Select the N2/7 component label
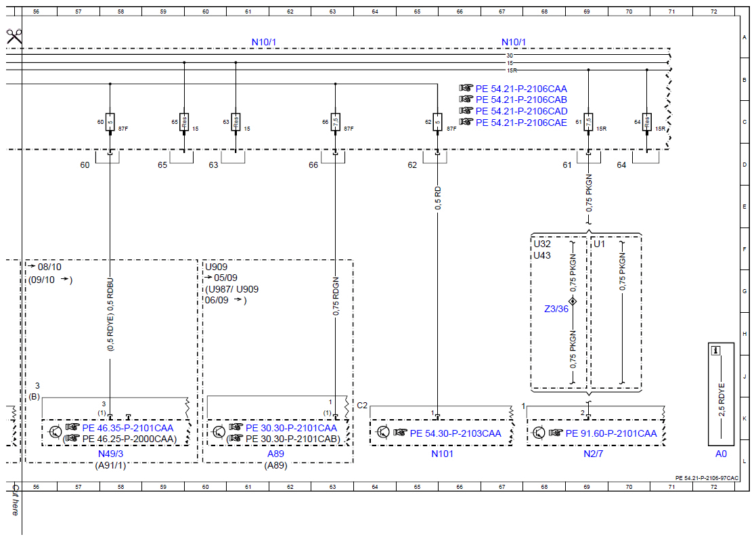 click(x=593, y=454)
